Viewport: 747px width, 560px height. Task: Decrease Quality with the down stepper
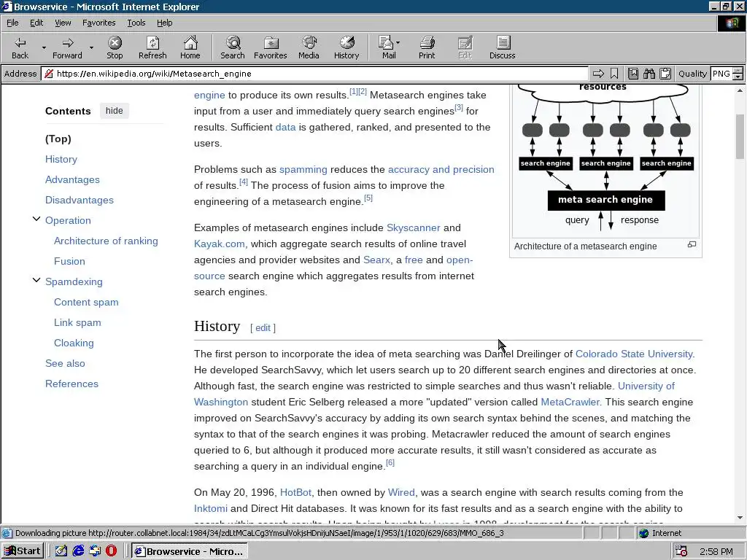738,76
